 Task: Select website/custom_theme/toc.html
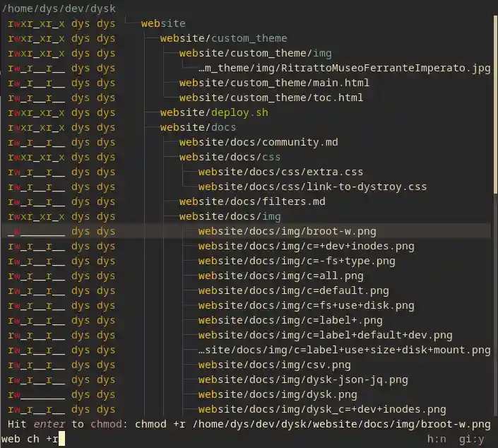pyautogui.click(x=271, y=98)
